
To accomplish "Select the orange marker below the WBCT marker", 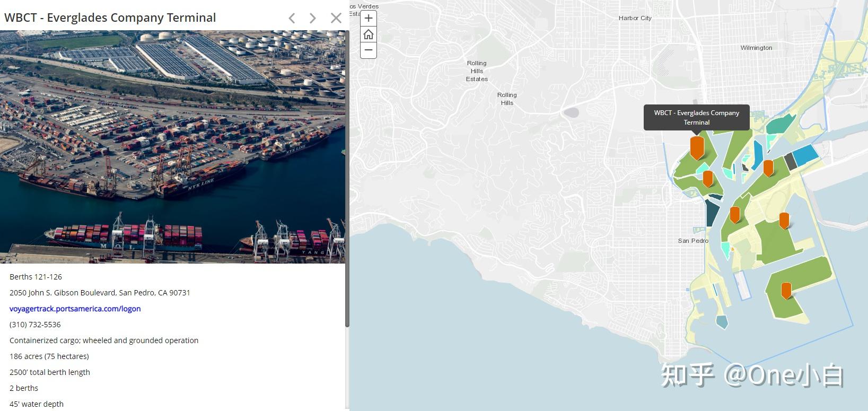I will (x=708, y=178).
